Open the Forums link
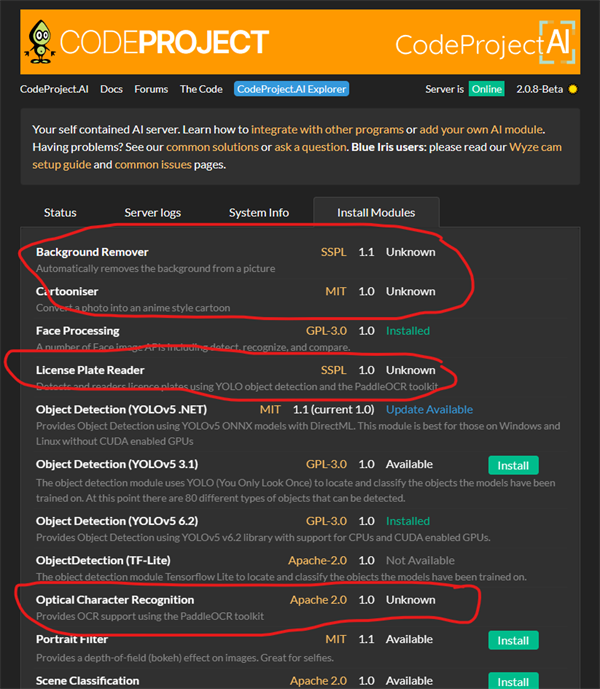Image resolution: width=600 pixels, height=689 pixels. [151, 89]
